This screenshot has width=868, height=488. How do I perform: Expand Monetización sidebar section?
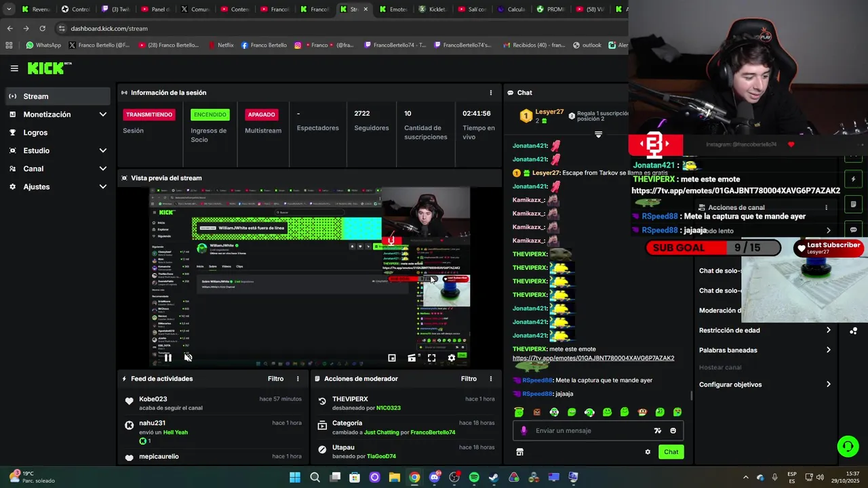(x=57, y=115)
